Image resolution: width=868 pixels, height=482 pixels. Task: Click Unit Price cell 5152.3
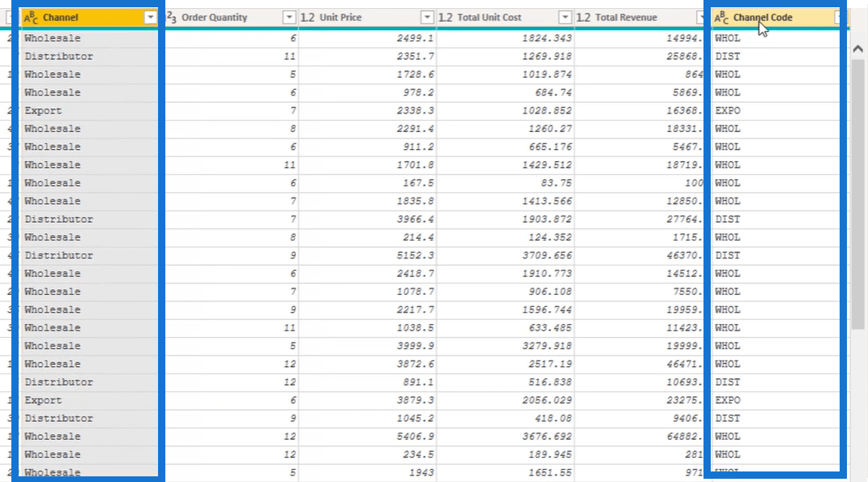click(368, 256)
